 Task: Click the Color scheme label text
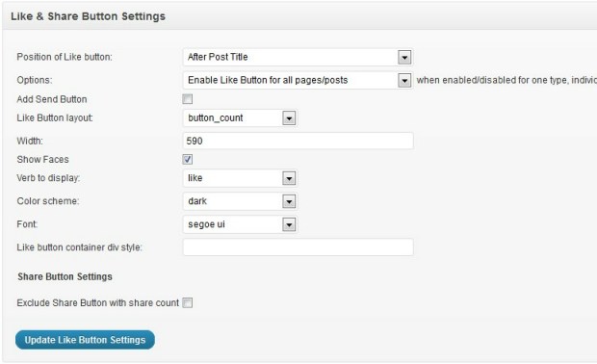coord(48,201)
